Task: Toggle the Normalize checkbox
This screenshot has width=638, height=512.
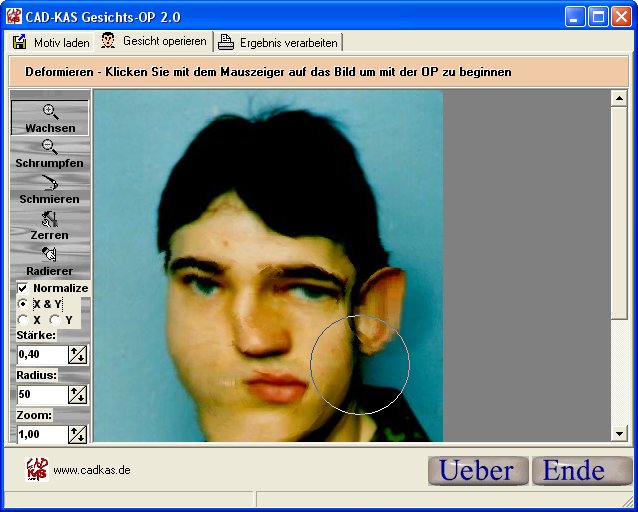Action: 23,288
